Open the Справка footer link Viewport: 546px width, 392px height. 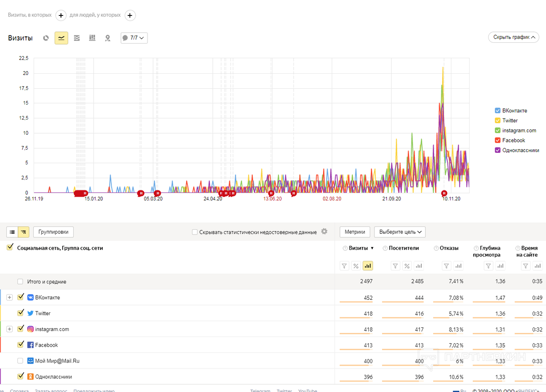pos(19,390)
